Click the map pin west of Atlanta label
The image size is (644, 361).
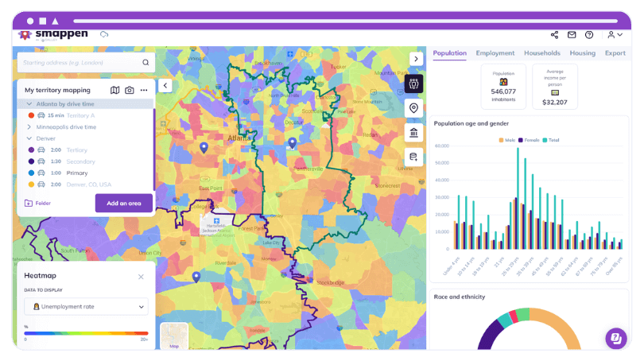204,147
